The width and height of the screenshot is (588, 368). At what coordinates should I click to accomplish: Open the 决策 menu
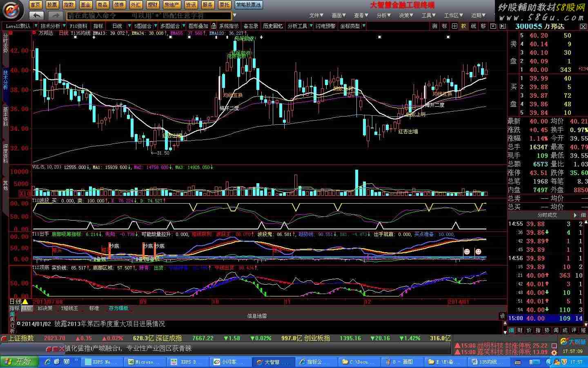(x=406, y=16)
